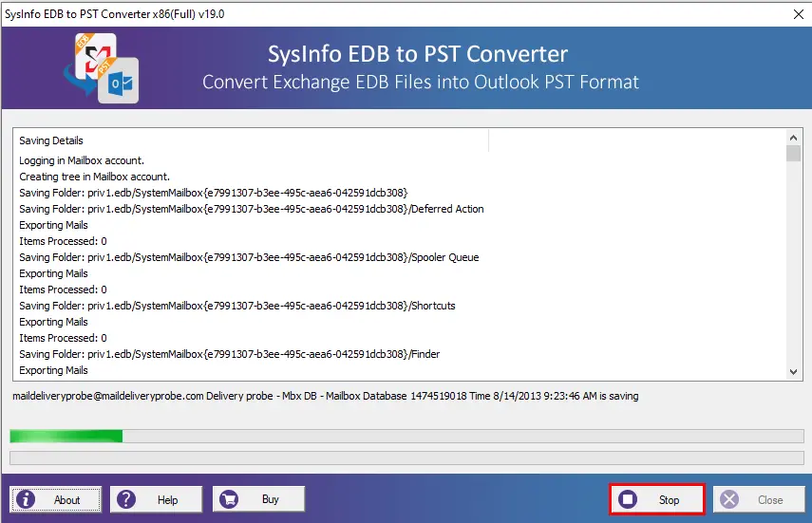The image size is (812, 523).
Task: Click the empty second progress bar
Action: [x=406, y=458]
